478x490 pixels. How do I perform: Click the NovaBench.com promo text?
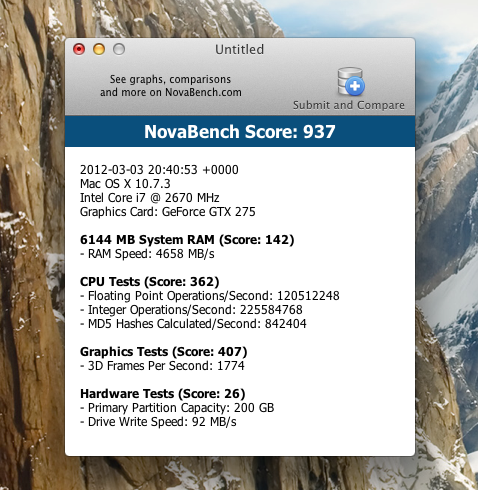click(x=171, y=86)
